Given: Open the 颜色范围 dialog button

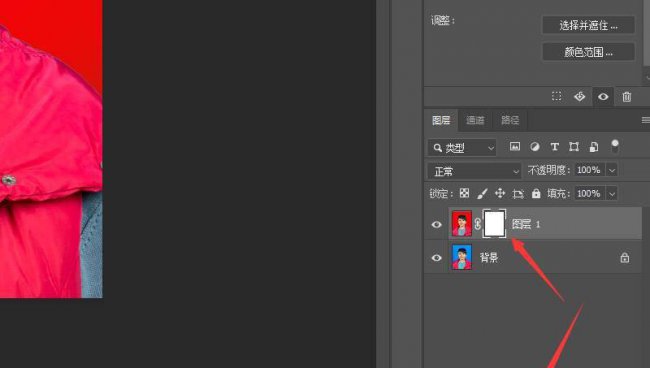Looking at the screenshot, I should click(588, 52).
